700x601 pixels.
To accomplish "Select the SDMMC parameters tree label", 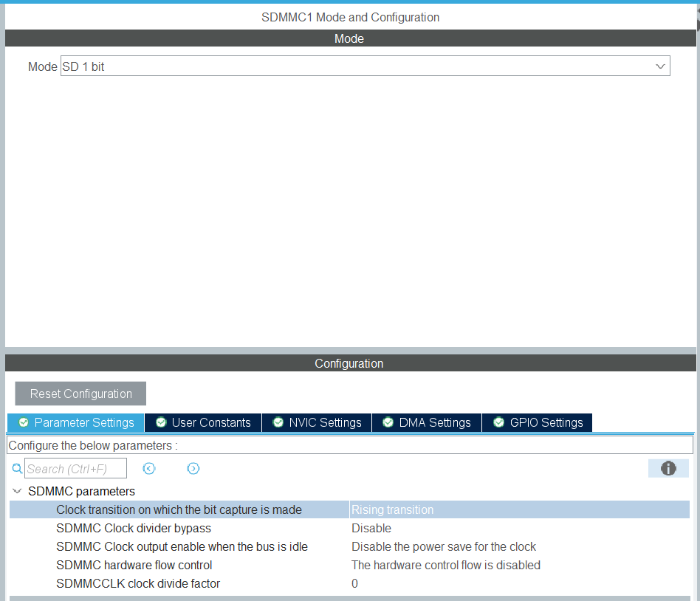I will (x=81, y=491).
